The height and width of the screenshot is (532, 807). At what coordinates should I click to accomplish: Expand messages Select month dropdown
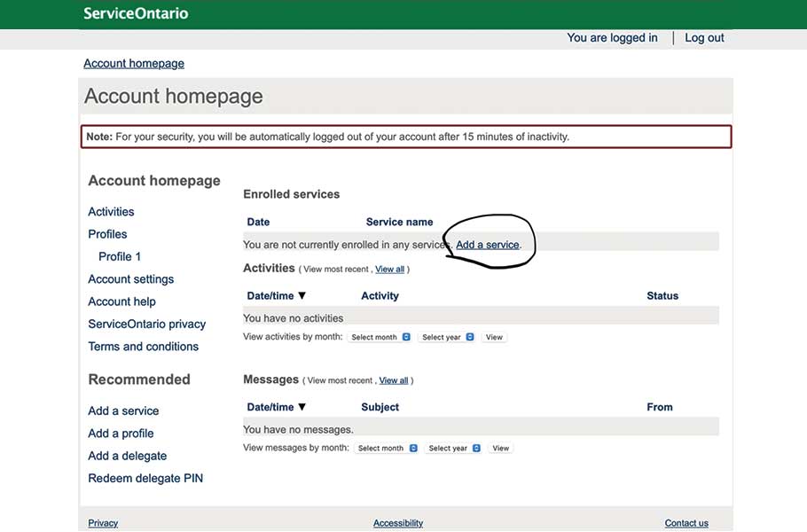[387, 449]
